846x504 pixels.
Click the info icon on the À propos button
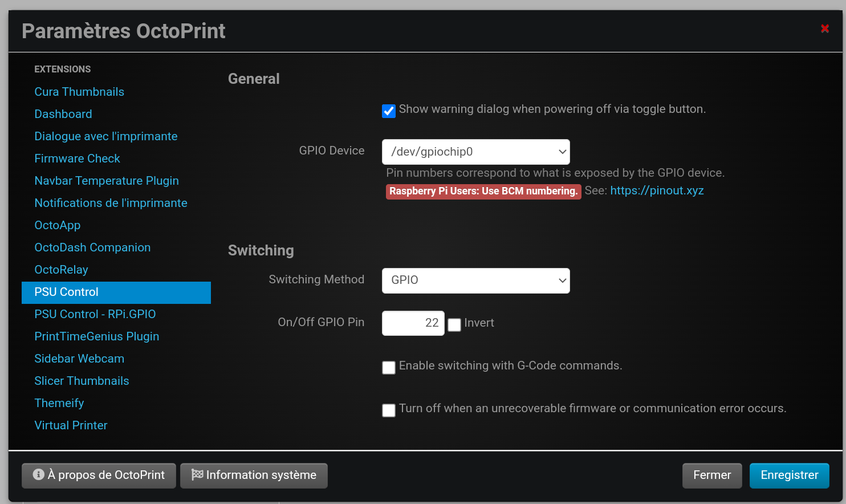[x=39, y=474]
